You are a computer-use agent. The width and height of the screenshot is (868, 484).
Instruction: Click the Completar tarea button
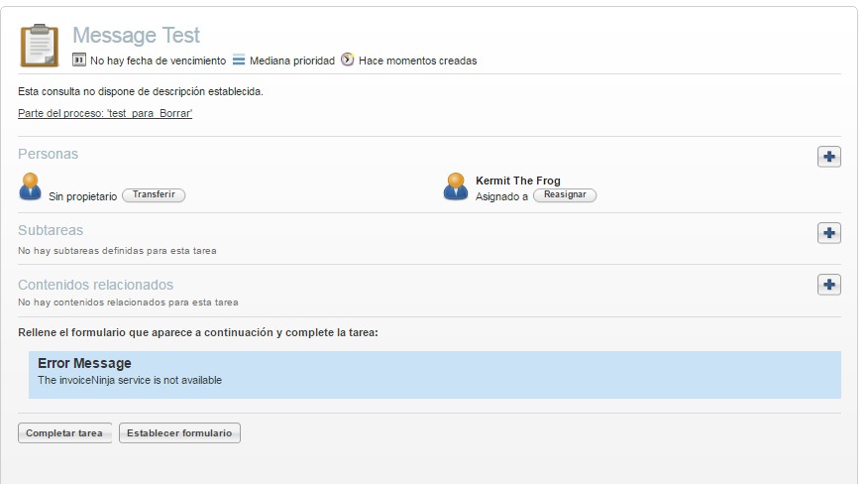click(63, 433)
